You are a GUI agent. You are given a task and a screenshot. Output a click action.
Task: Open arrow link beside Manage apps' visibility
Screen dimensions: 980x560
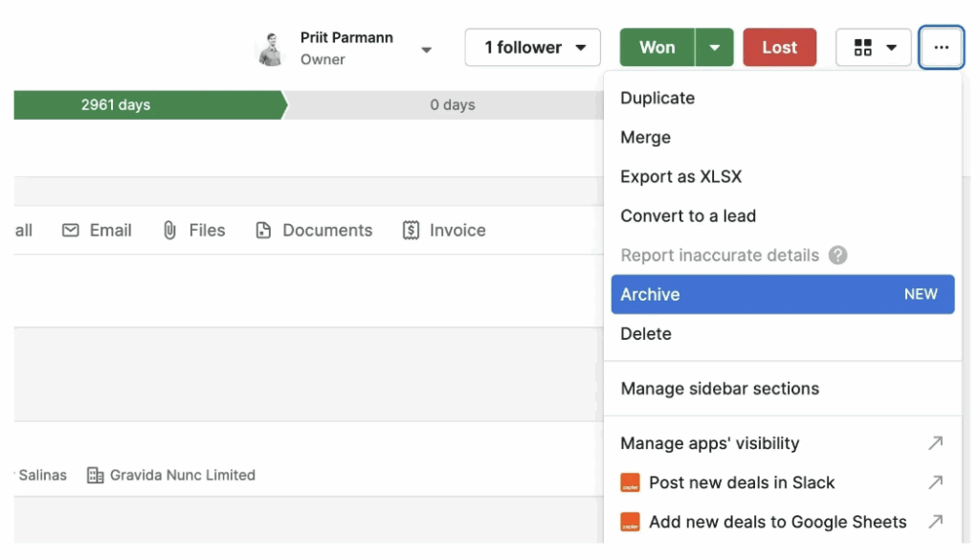tap(935, 443)
